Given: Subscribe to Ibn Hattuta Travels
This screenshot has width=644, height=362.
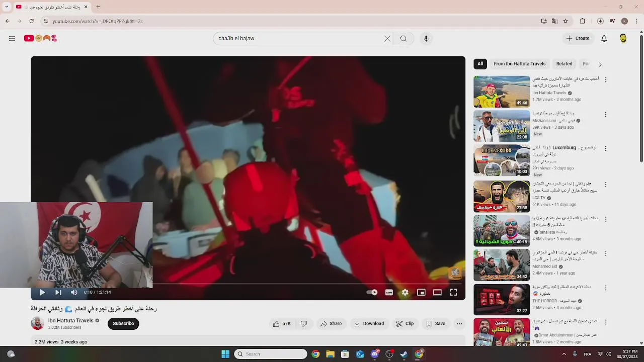Looking at the screenshot, I should coord(123,324).
